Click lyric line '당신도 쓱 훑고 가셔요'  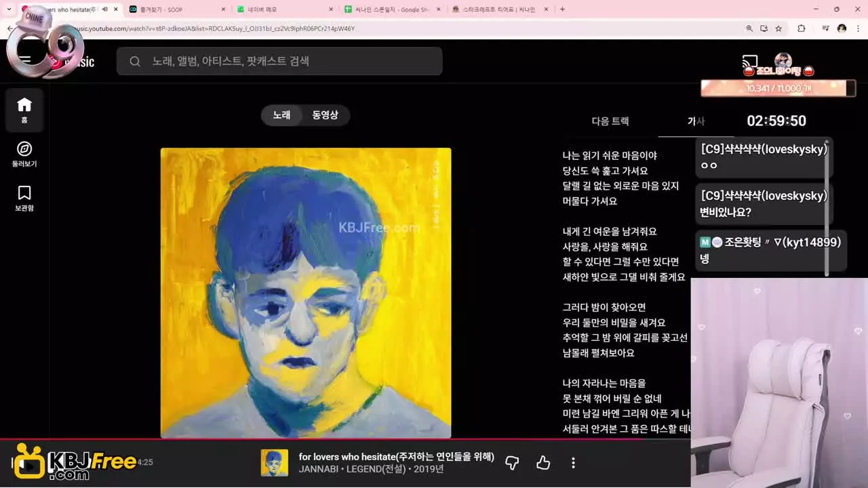(x=606, y=171)
